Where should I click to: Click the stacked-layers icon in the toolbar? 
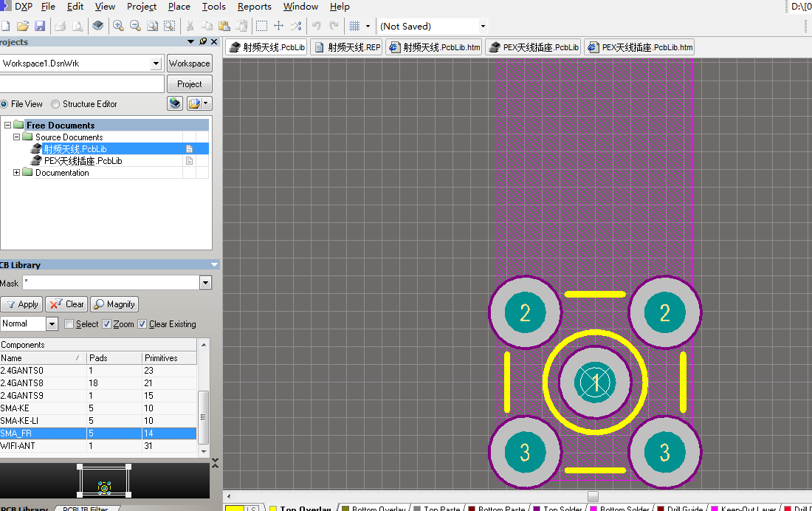pos(98,26)
